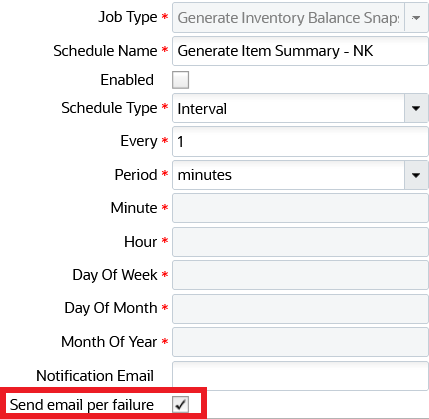Click the Day Of Month field

pos(300,309)
